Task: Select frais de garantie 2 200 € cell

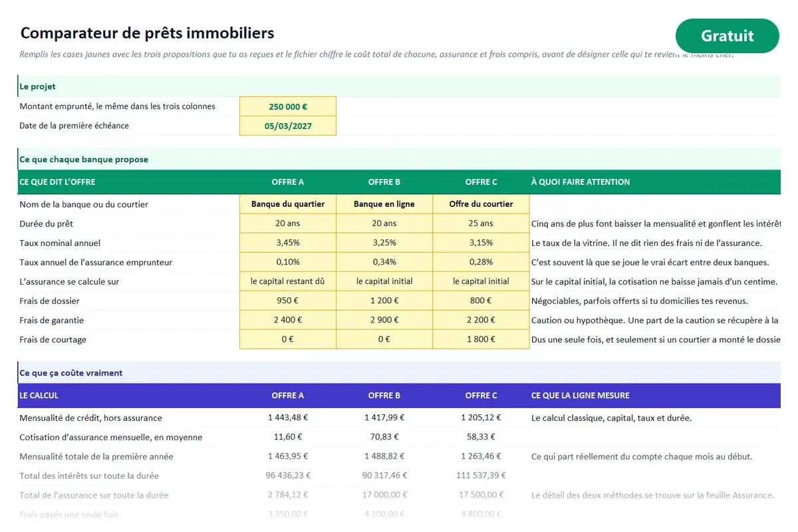Action: coord(481,320)
